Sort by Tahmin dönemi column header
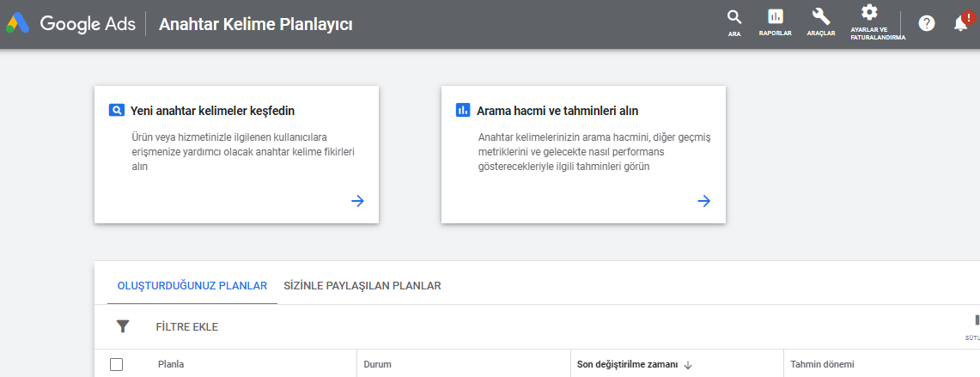The width and height of the screenshot is (980, 377). click(x=822, y=364)
